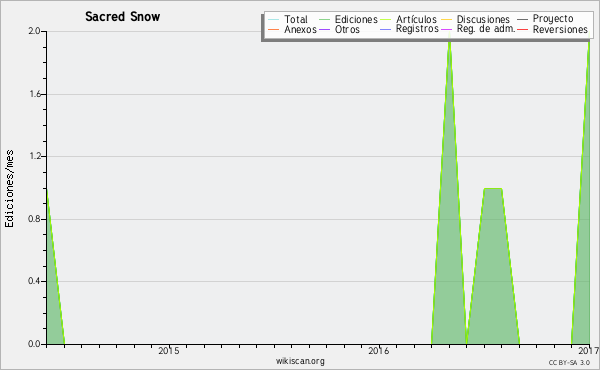Click the '0.8' y-axis value

[34, 219]
